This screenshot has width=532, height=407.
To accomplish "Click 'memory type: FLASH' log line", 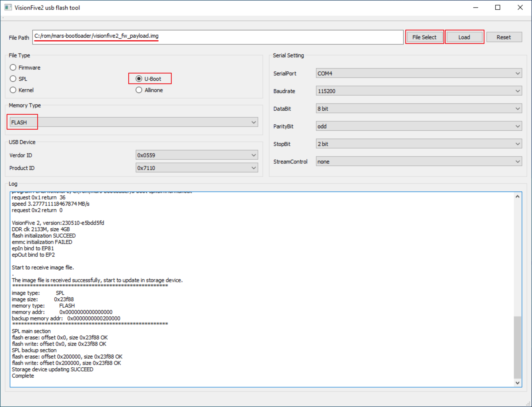I will tap(43, 306).
